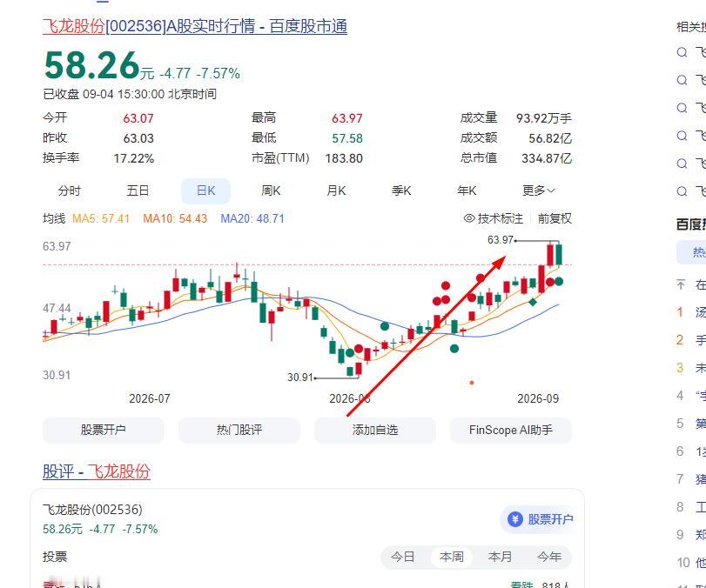Click the yuan coin icon on 股票开户
The width and height of the screenshot is (706, 588).
pos(515,519)
